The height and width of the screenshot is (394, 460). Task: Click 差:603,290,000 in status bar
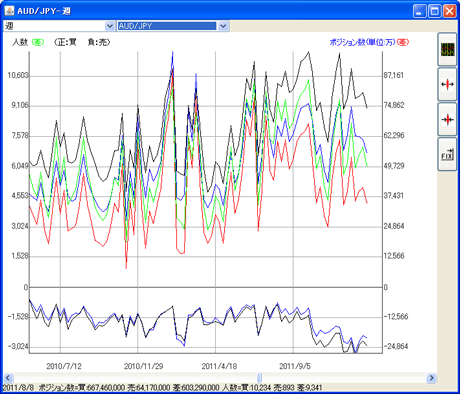(196, 388)
